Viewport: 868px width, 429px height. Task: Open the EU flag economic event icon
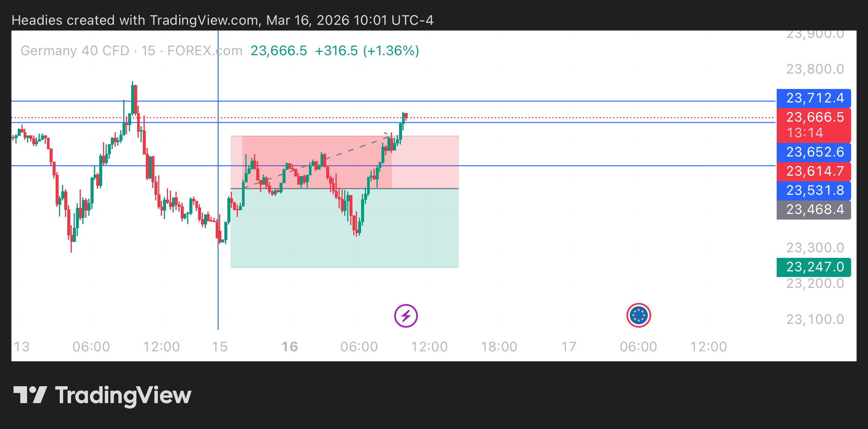point(638,315)
